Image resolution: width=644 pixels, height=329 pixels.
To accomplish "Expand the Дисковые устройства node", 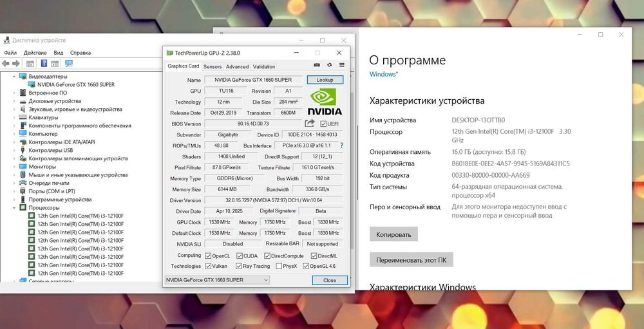I will pyautogui.click(x=14, y=101).
